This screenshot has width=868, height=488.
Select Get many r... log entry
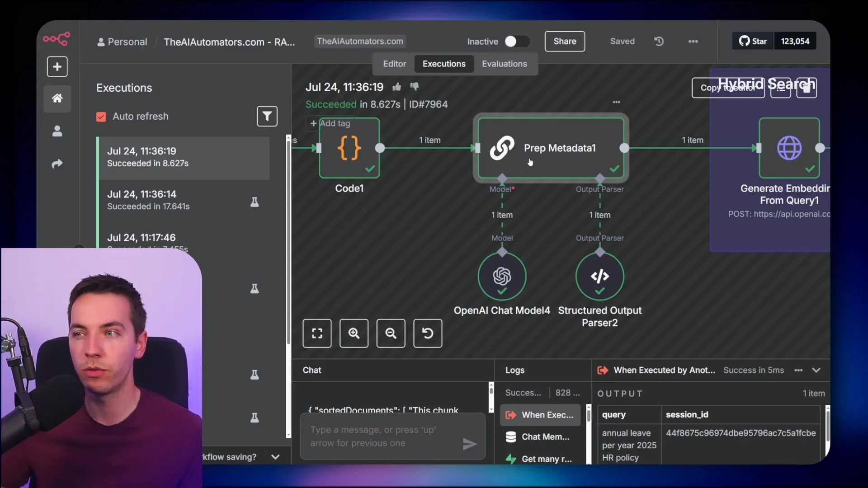540,459
